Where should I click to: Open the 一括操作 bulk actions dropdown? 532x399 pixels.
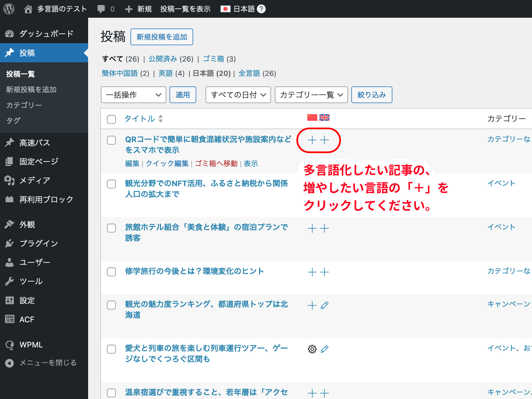133,95
